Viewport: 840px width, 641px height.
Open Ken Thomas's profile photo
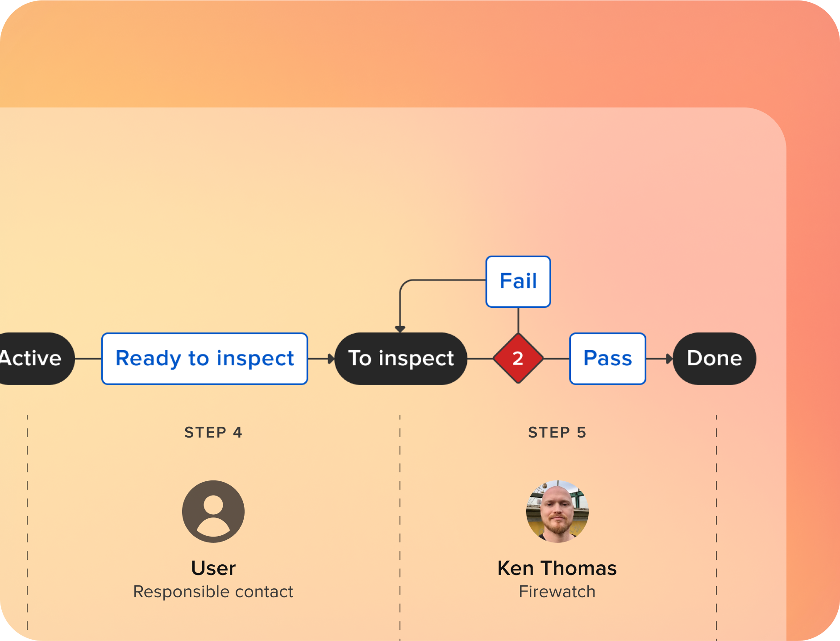click(x=557, y=512)
